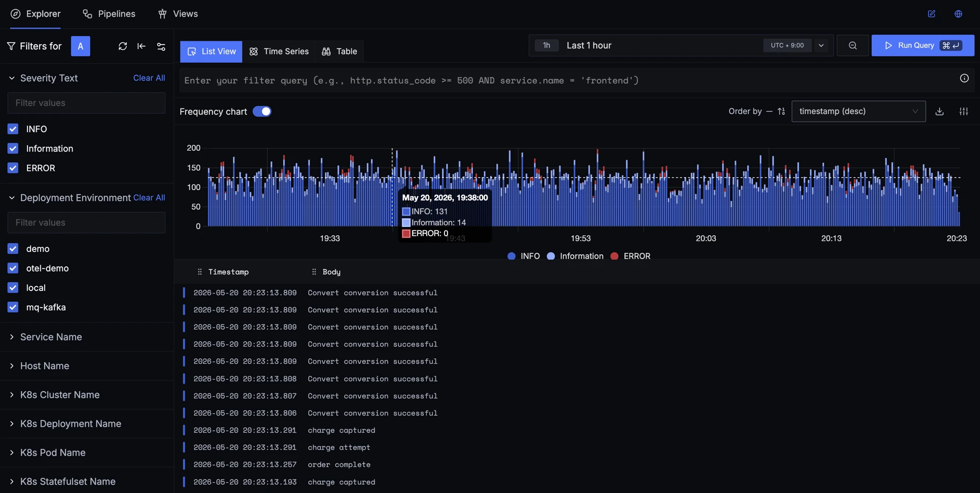
Task: Click the globe icon in the top bar
Action: 958,14
